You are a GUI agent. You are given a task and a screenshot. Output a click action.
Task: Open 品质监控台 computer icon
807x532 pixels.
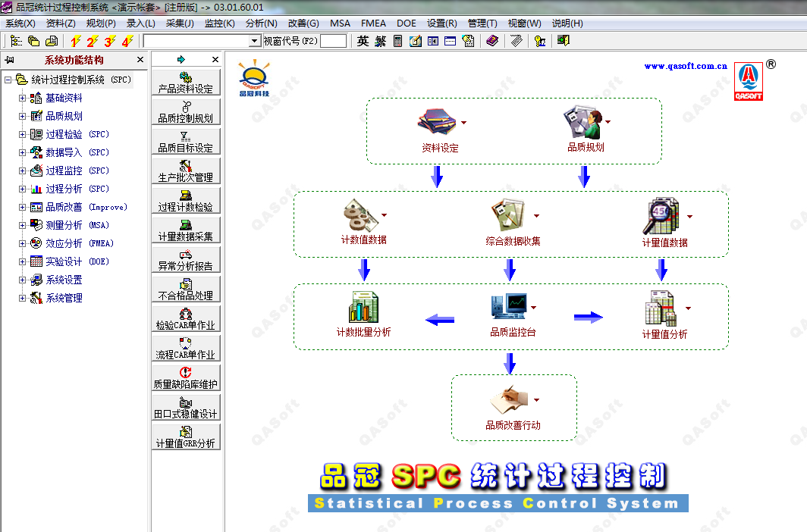click(x=509, y=306)
